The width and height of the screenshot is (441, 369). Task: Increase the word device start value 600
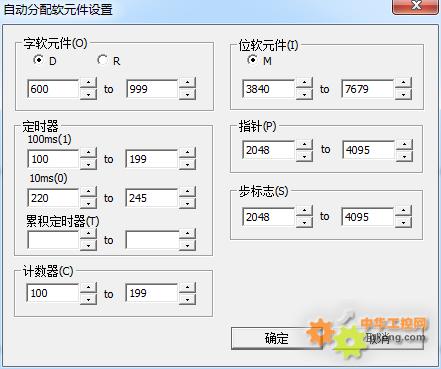click(88, 83)
